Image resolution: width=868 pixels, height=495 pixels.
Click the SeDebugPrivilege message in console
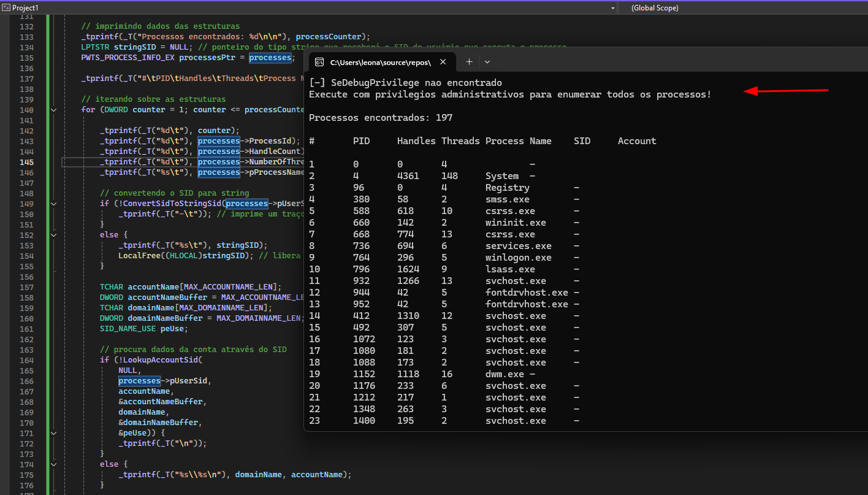click(405, 83)
